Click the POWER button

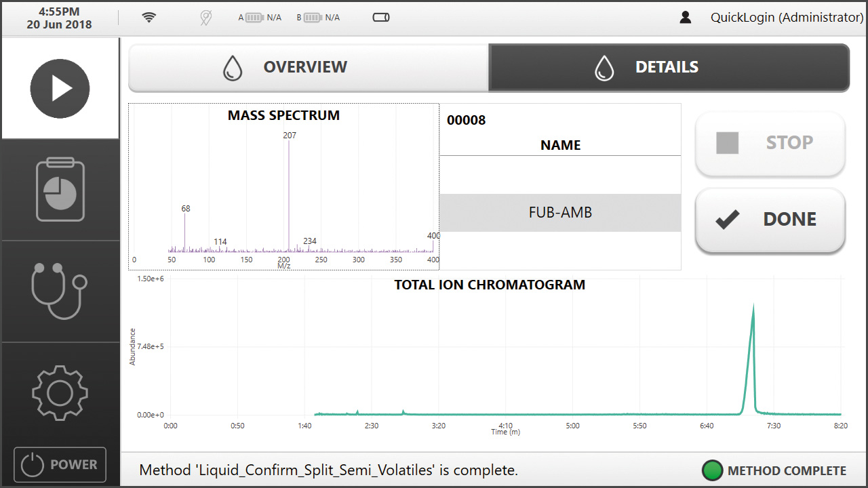60,465
